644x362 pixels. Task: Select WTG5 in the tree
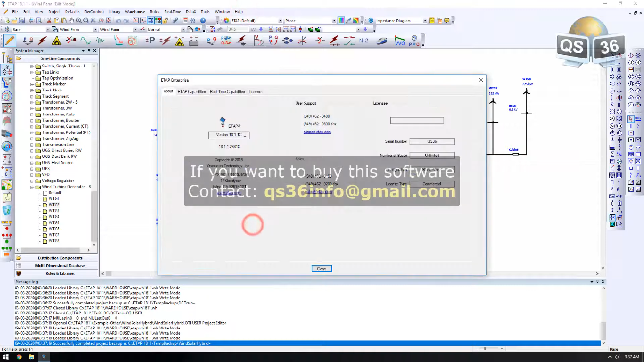[x=54, y=223]
